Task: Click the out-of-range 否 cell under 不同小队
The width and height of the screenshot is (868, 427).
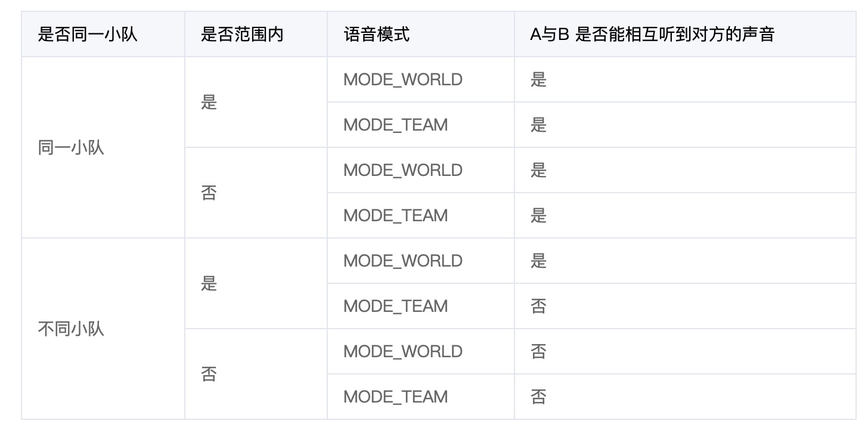Action: tap(209, 374)
